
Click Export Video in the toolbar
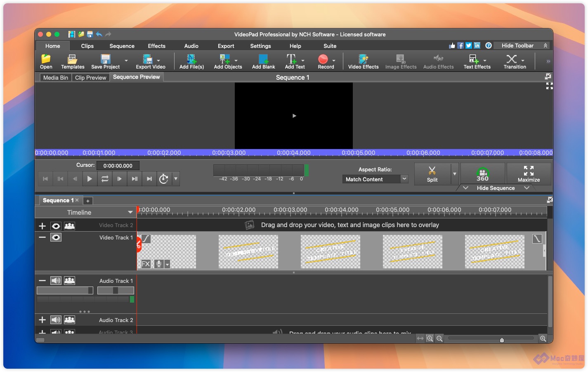coord(150,62)
